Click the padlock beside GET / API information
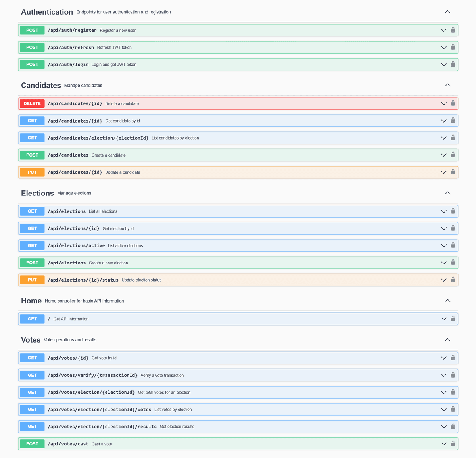 453,318
